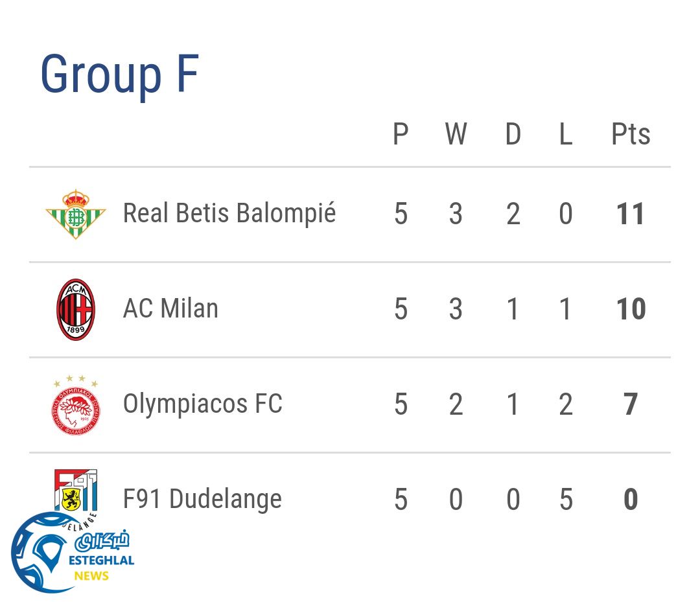
Task: Click F91 Dudelange's losses value of 5
Action: coord(566,500)
